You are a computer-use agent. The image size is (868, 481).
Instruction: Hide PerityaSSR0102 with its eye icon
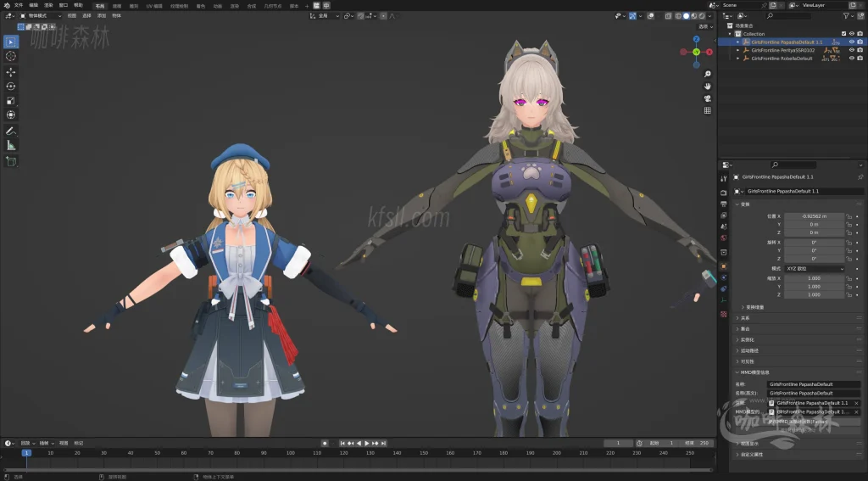[851, 50]
